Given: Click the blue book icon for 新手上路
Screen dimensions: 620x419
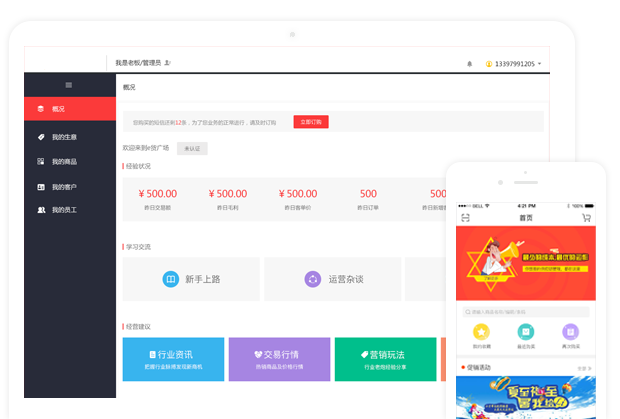Looking at the screenshot, I should pyautogui.click(x=171, y=279).
